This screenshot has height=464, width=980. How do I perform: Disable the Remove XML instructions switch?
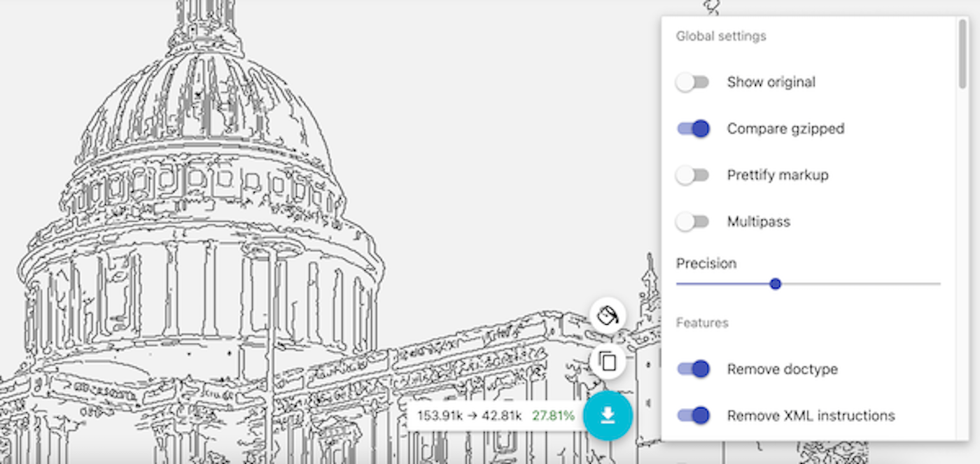(x=693, y=416)
